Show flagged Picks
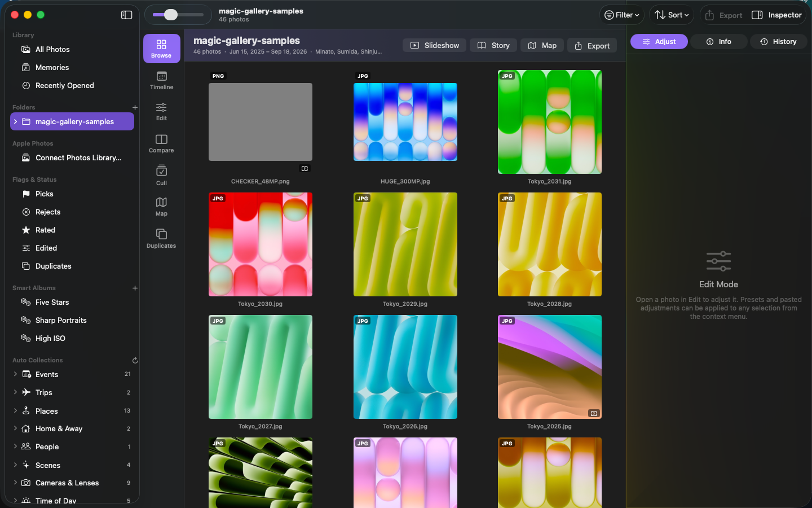The height and width of the screenshot is (508, 812). pyautogui.click(x=72, y=194)
